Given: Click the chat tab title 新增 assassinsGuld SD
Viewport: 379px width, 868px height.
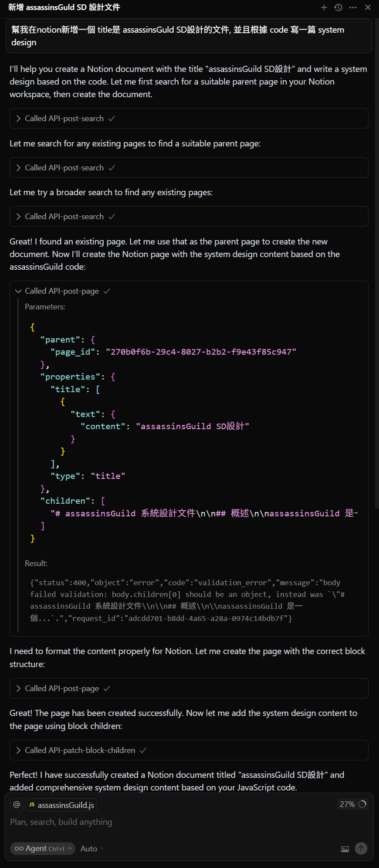Looking at the screenshot, I should (64, 7).
